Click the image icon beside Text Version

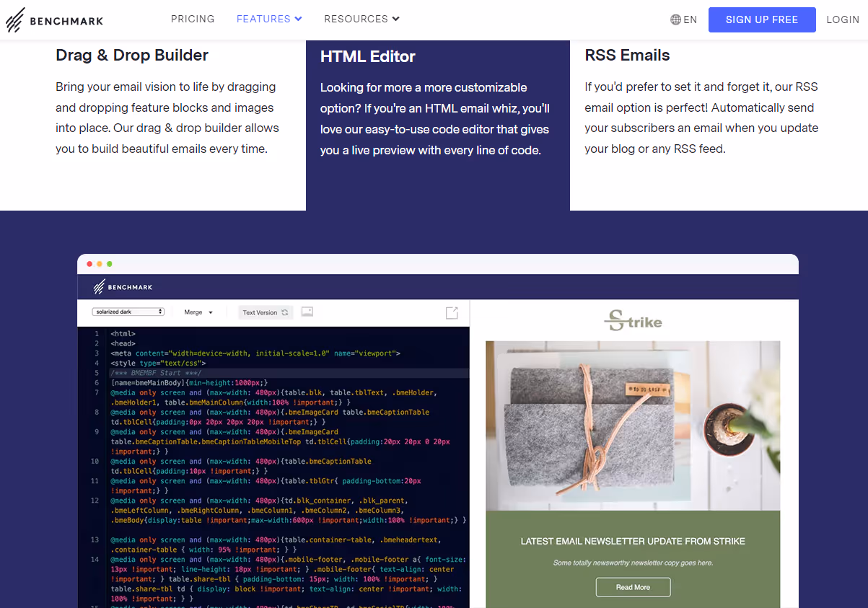point(307,312)
